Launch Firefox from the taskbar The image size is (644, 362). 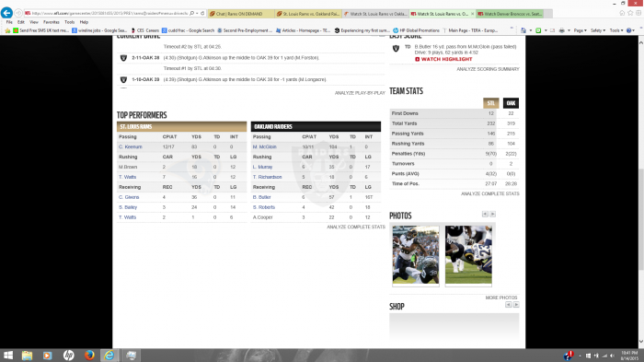(x=88, y=355)
